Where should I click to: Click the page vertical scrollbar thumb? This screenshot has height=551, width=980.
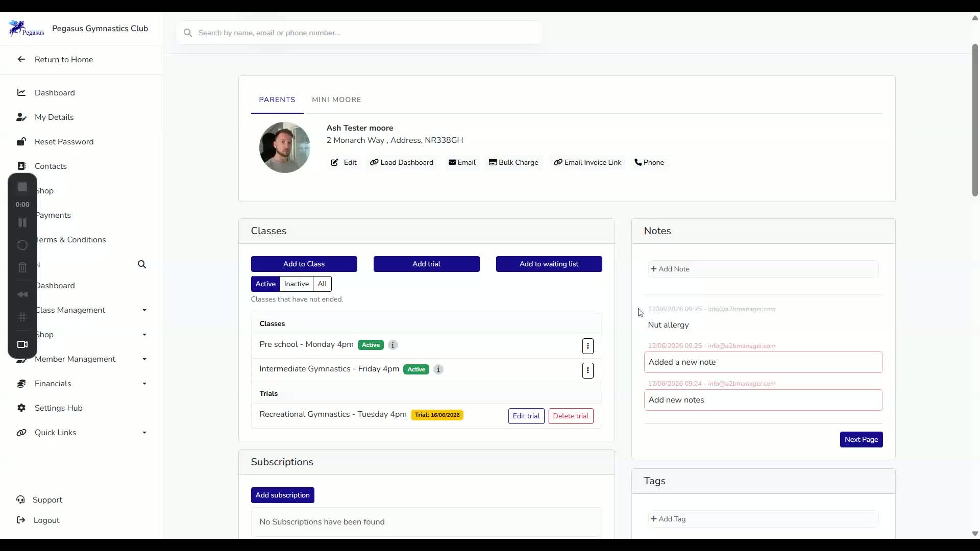[975, 120]
